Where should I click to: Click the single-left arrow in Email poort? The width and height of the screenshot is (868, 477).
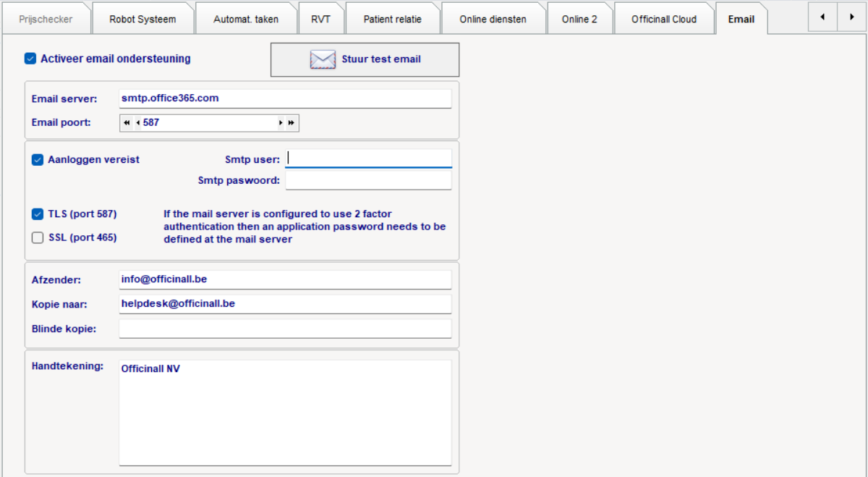coord(137,123)
